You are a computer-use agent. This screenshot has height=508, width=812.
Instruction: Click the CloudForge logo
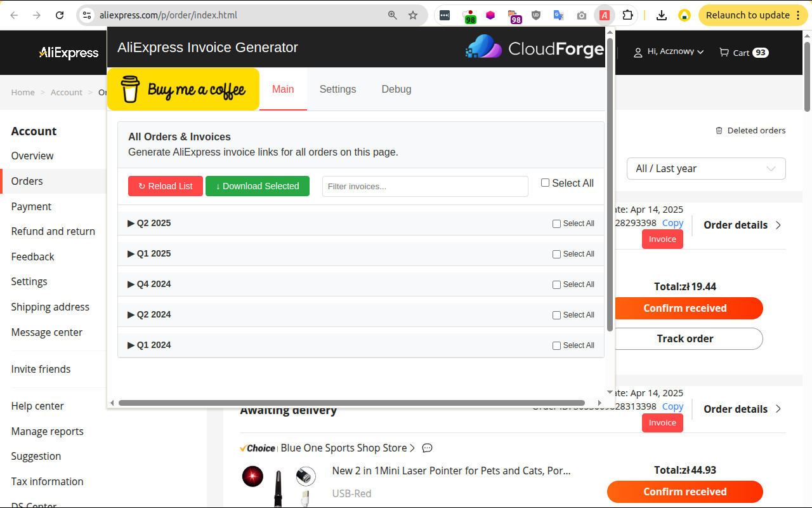[x=535, y=47]
